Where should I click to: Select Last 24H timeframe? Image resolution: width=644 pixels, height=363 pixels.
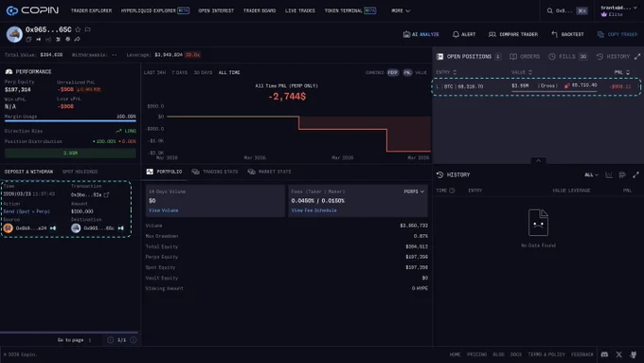tap(154, 73)
